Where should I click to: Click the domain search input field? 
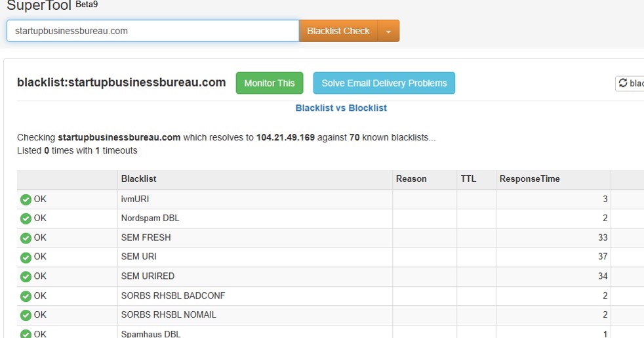click(x=152, y=31)
